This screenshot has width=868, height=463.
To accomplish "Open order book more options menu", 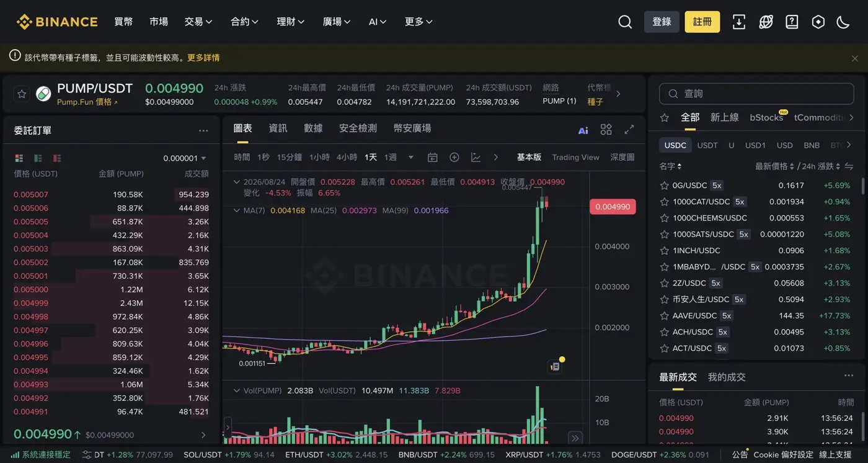I will 203,131.
